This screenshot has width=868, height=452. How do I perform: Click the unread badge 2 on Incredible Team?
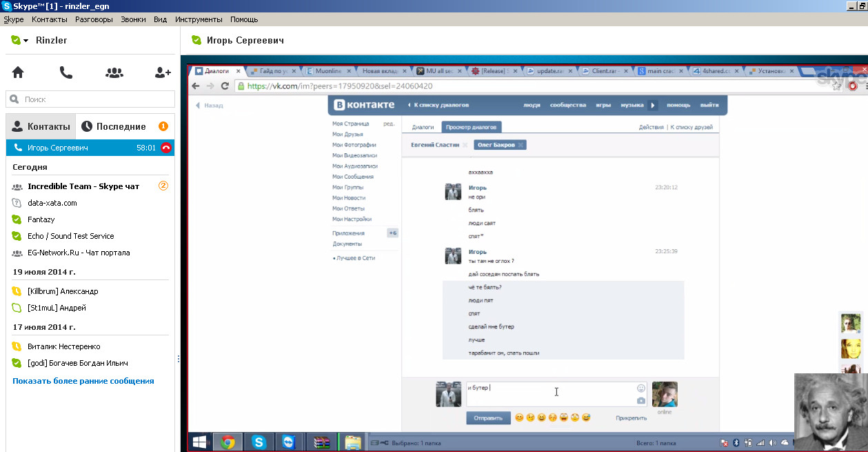163,186
